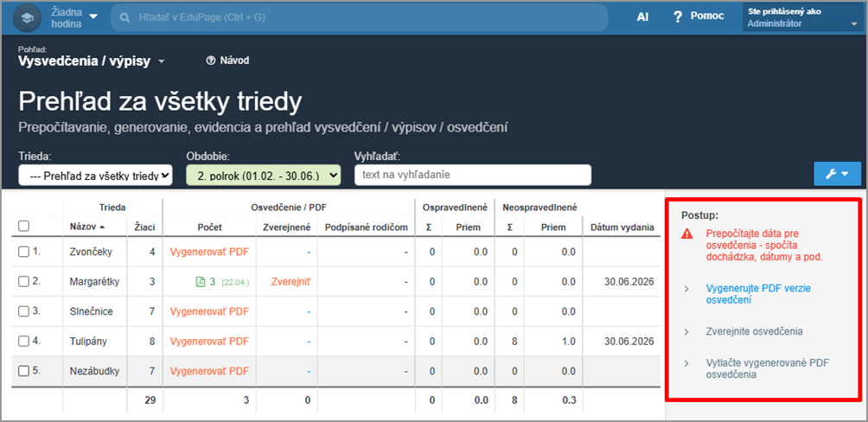Click the search magnifier icon

125,17
